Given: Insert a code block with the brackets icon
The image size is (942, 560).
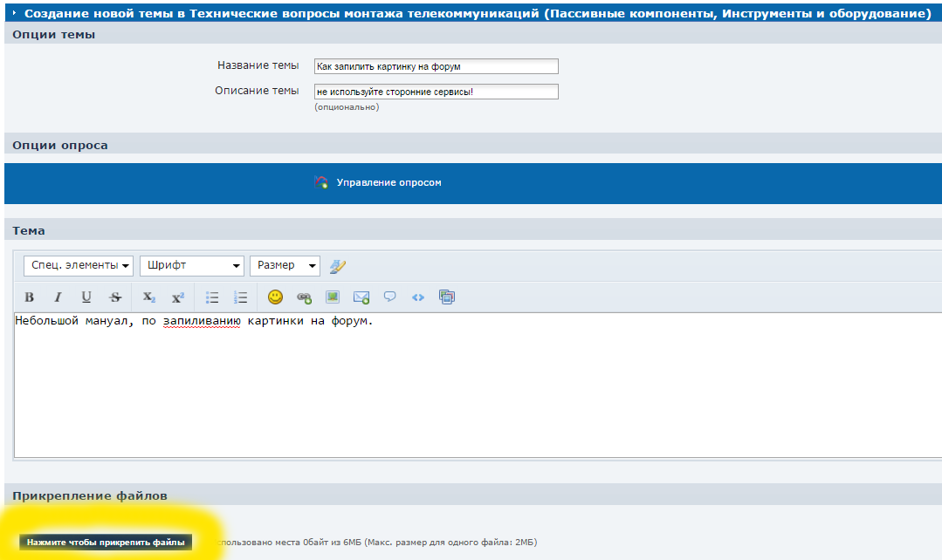Looking at the screenshot, I should (x=418, y=297).
